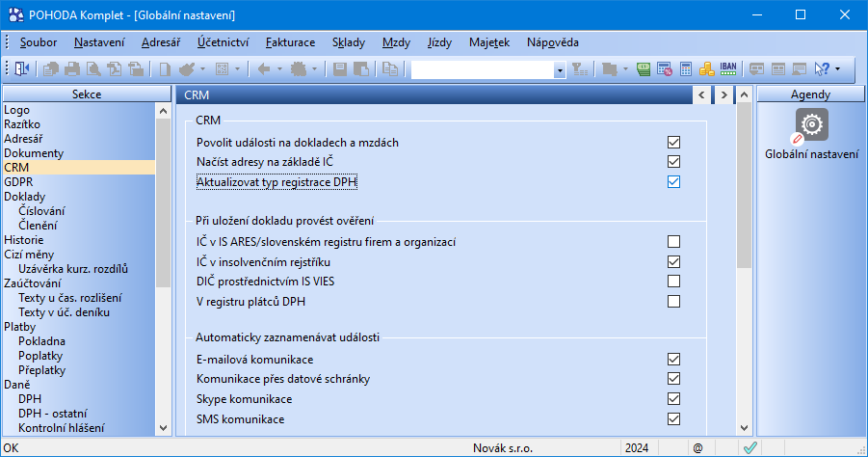Image resolution: width=868 pixels, height=457 pixels.
Task: Go to next section with > button
Action: 723,94
